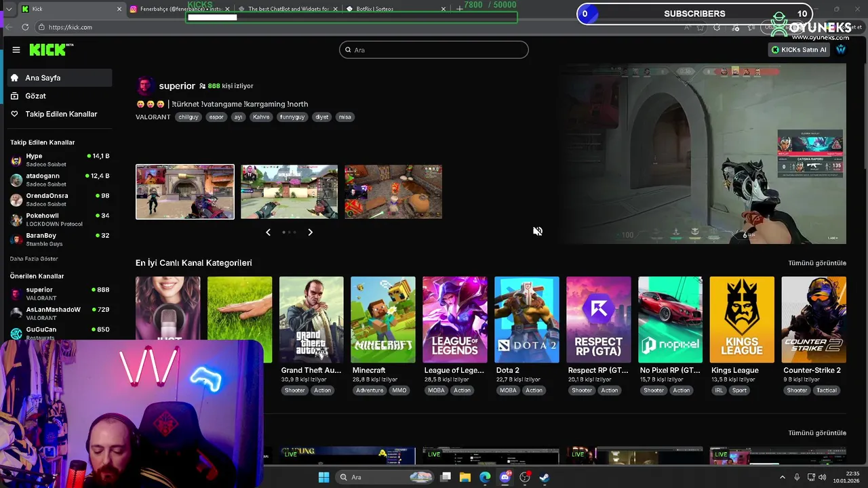This screenshot has height=488, width=868.
Task: Open the user avatar menu at top right
Action: (841, 49)
